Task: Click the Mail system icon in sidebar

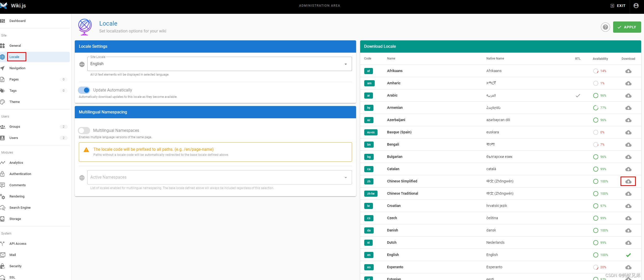Action: (3, 255)
